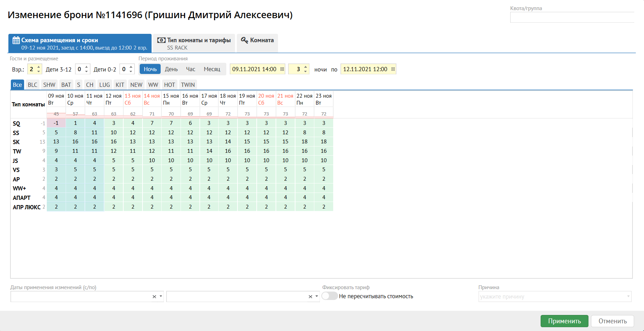Select SQ room cell for 09 ноя
The image size is (644, 331).
click(x=56, y=123)
